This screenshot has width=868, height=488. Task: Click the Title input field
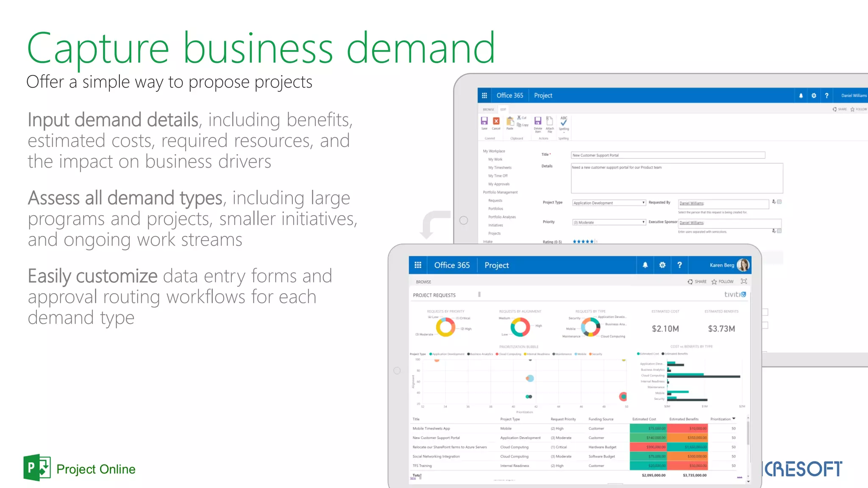pyautogui.click(x=668, y=155)
